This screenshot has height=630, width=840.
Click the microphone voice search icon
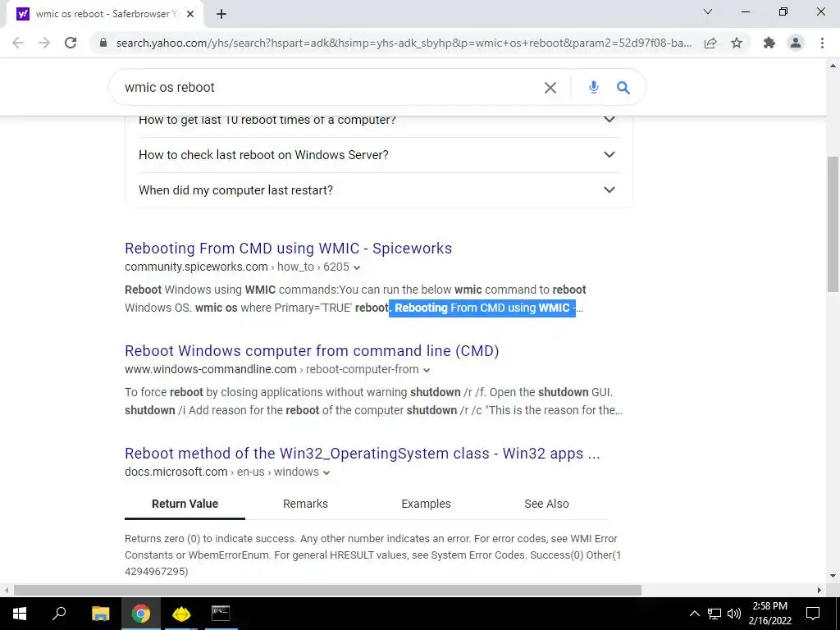click(594, 87)
